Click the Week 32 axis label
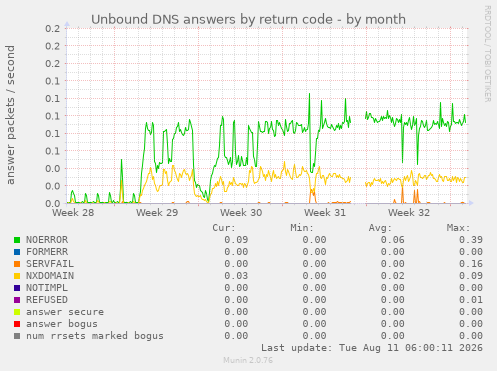The width and height of the screenshot is (497, 371). point(409,213)
